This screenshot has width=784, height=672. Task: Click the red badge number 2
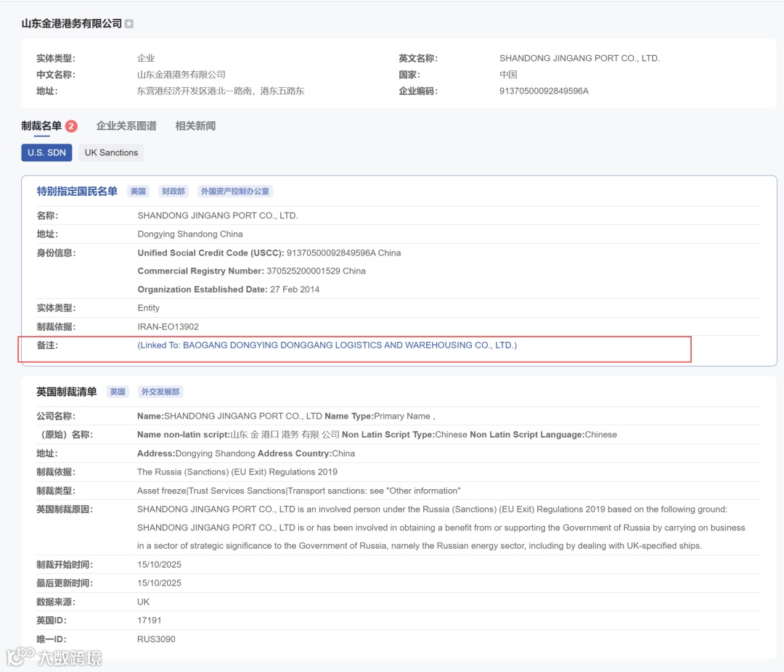(x=71, y=126)
